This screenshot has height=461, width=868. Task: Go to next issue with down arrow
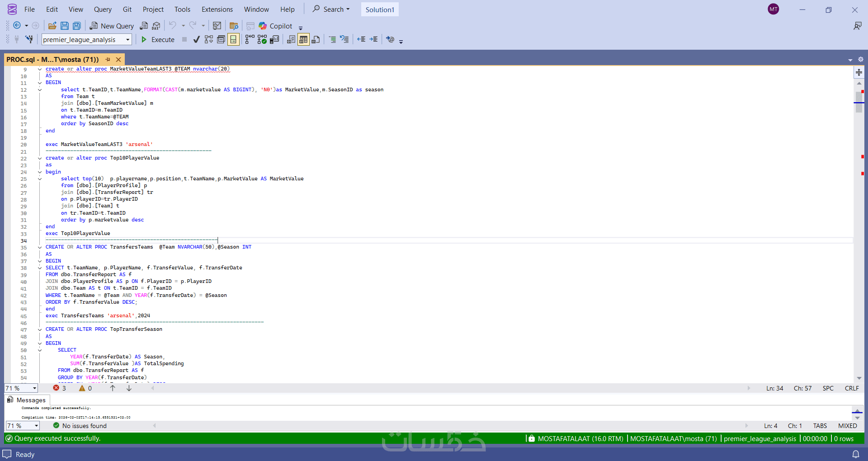pyautogui.click(x=129, y=388)
